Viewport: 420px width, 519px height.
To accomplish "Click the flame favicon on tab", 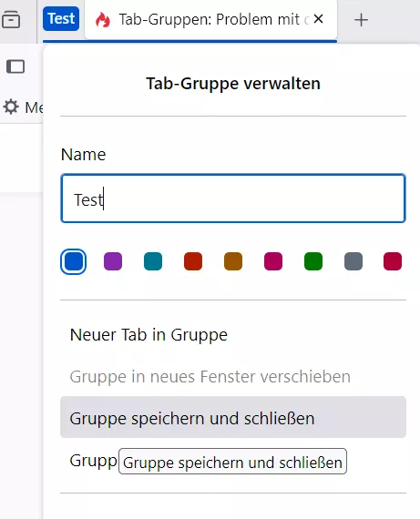I will click(103, 19).
